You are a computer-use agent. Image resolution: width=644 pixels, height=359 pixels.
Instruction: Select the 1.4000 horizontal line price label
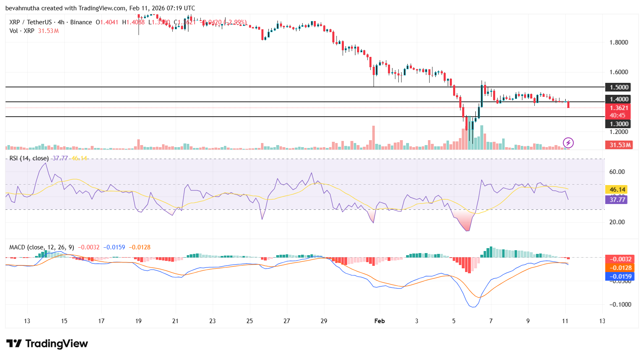(x=618, y=99)
